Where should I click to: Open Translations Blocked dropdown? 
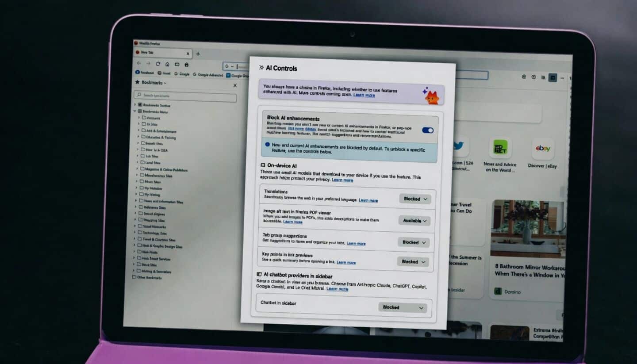[415, 199]
